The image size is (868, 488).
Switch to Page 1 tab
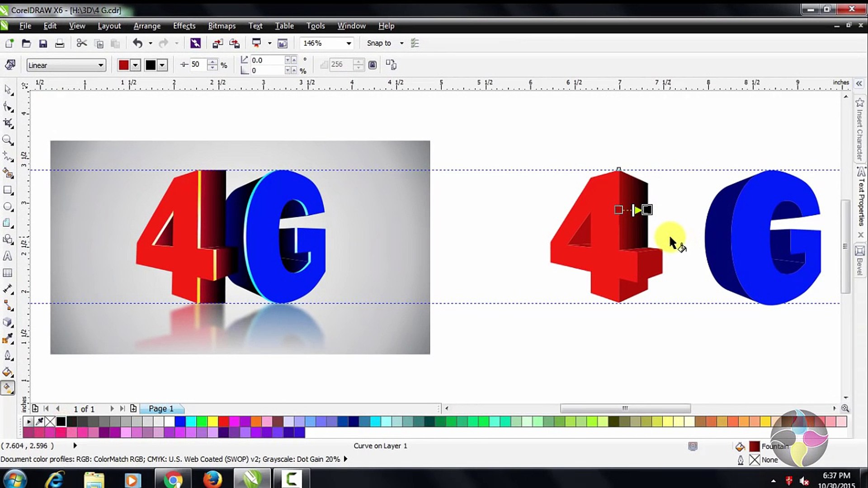[x=161, y=408]
